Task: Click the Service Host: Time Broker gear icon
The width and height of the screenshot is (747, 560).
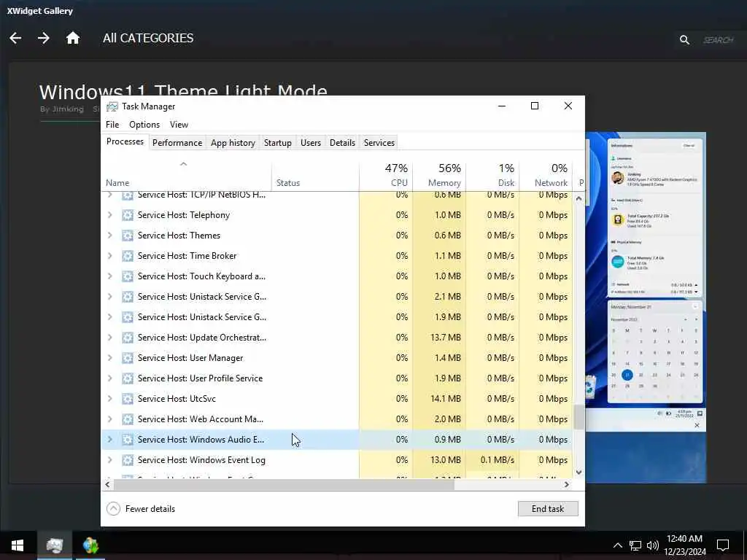Action: (x=127, y=256)
